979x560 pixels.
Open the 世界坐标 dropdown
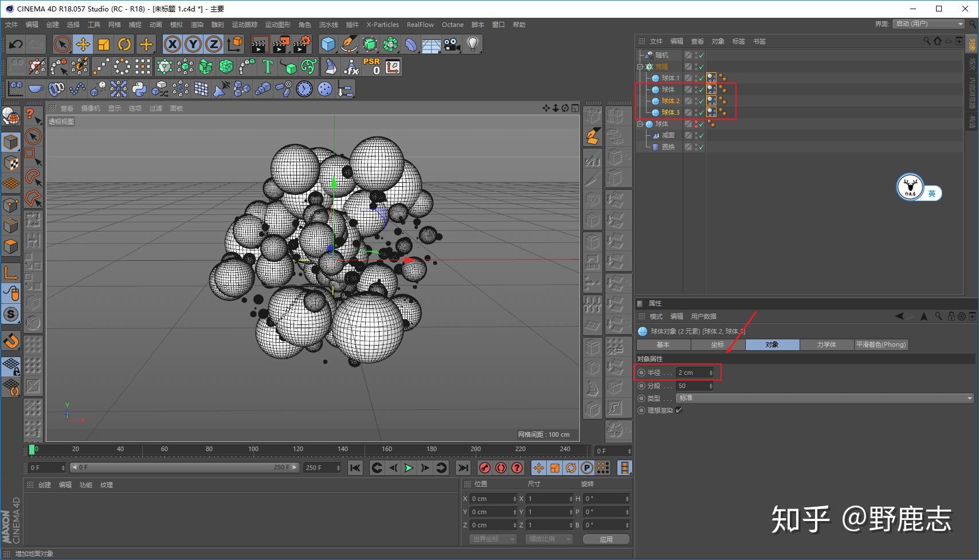493,539
